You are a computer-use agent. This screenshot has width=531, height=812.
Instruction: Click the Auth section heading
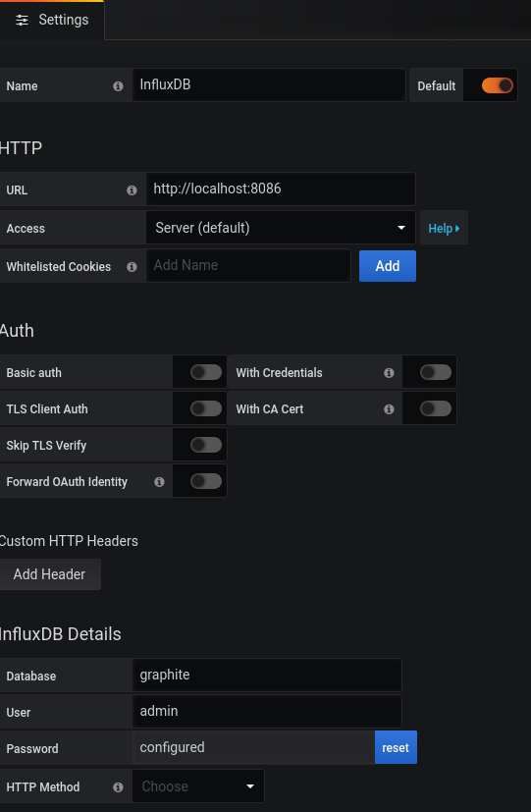[x=17, y=331]
